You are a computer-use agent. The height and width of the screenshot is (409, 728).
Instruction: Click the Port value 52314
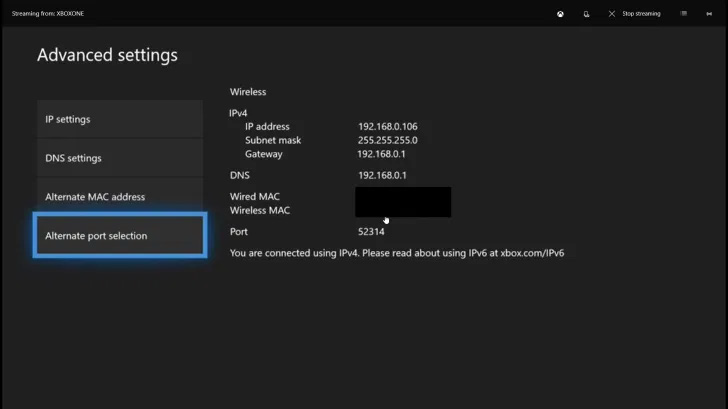[x=371, y=232]
